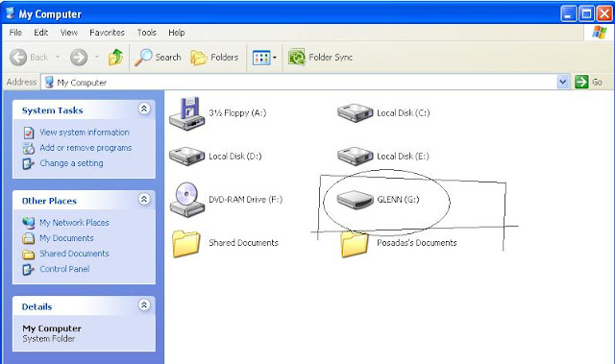Select the Local Disk (E:) drive icon
The width and height of the screenshot is (615, 364).
coord(355,157)
